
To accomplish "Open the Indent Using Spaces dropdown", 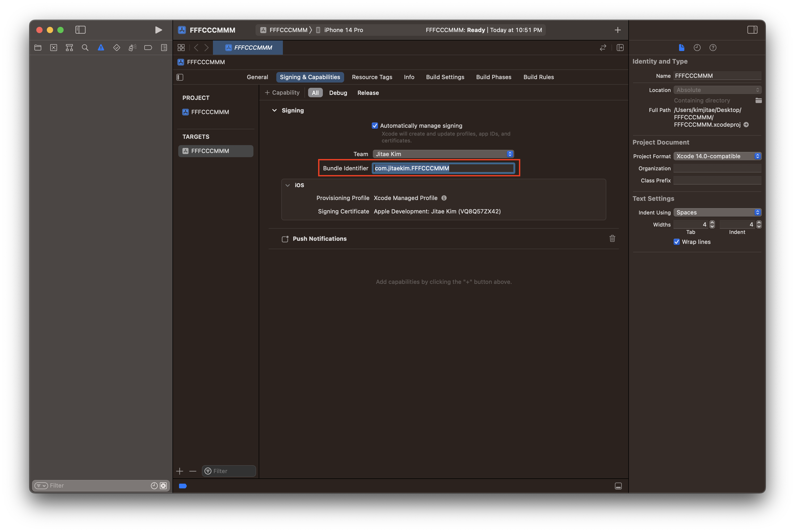I will click(x=717, y=212).
